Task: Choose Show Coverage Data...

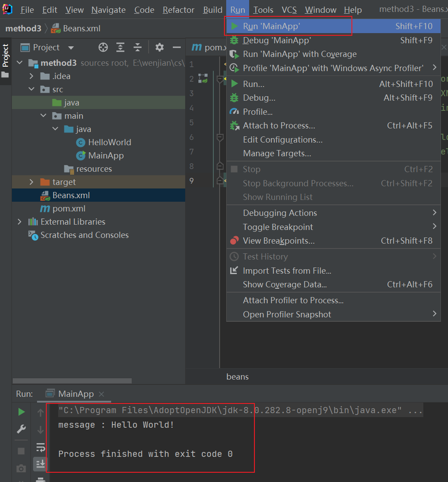Action: [333, 284]
